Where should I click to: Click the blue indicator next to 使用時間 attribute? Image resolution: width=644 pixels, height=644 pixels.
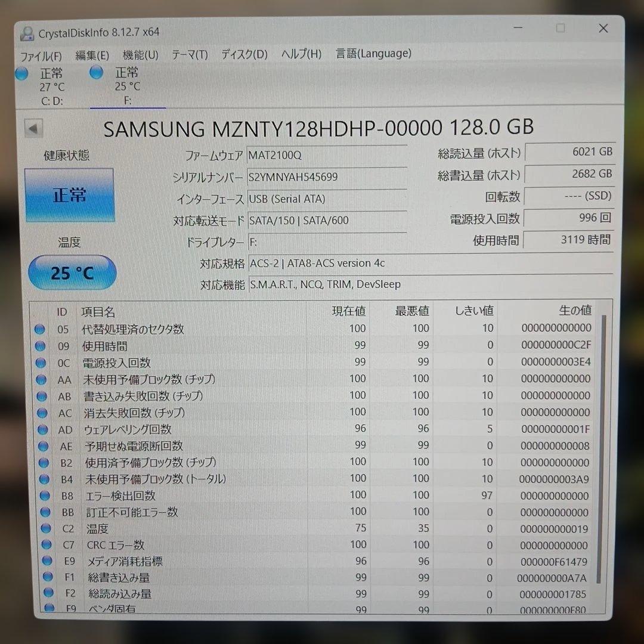point(39,345)
